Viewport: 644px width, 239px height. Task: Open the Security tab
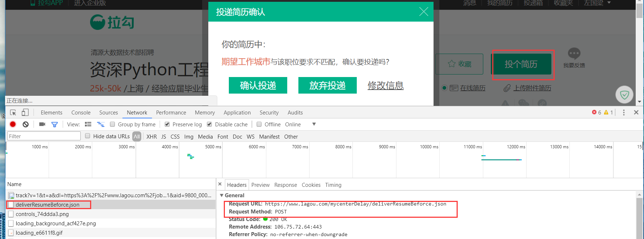click(269, 113)
